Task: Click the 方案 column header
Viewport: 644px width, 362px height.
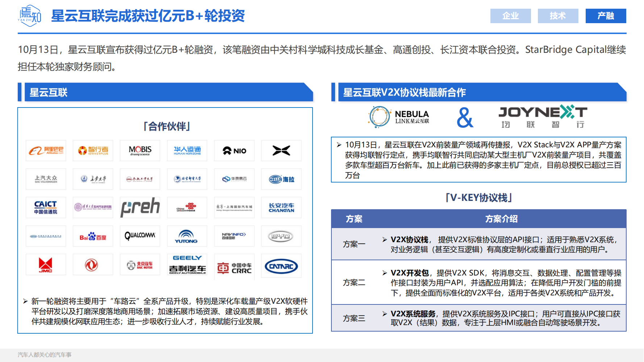Action: (354, 219)
